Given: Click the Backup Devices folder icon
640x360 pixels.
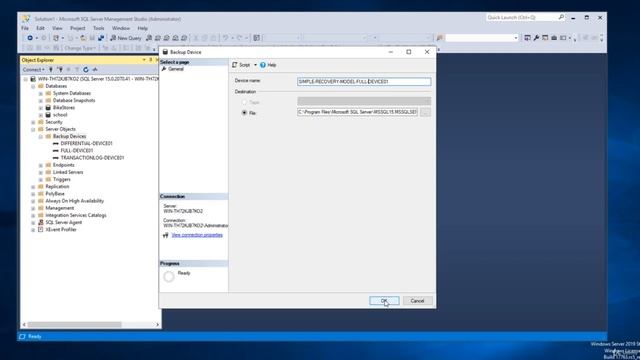Looking at the screenshot, I should pos(48,136).
